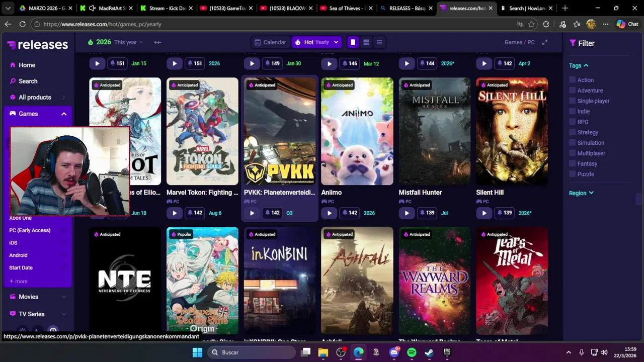Open the Silent Hill cover thumbnail

tap(512, 131)
